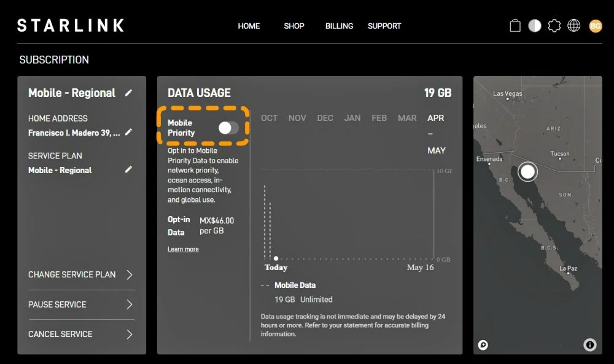
Task: Click the Starlink logo
Action: tap(71, 26)
